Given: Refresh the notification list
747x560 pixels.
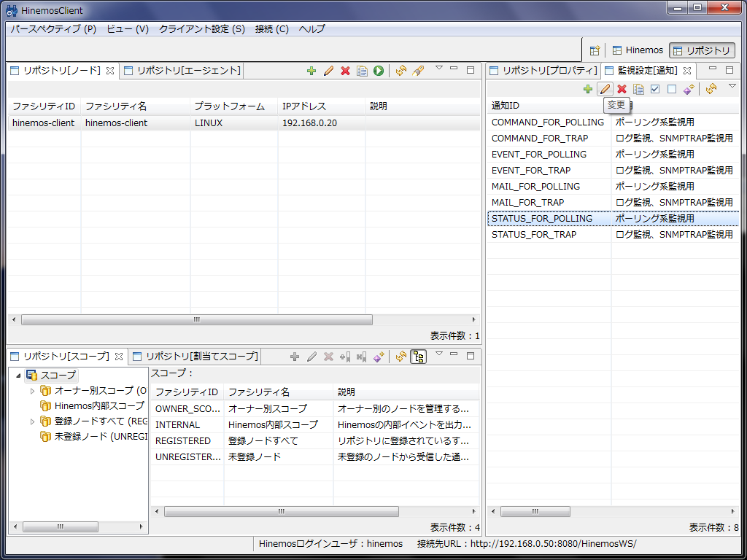Looking at the screenshot, I should [711, 89].
